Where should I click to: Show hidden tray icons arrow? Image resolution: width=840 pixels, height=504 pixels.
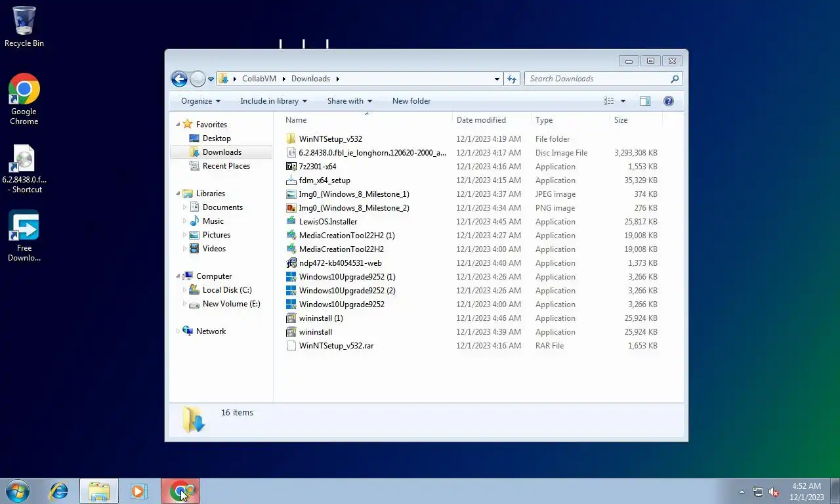(x=742, y=492)
